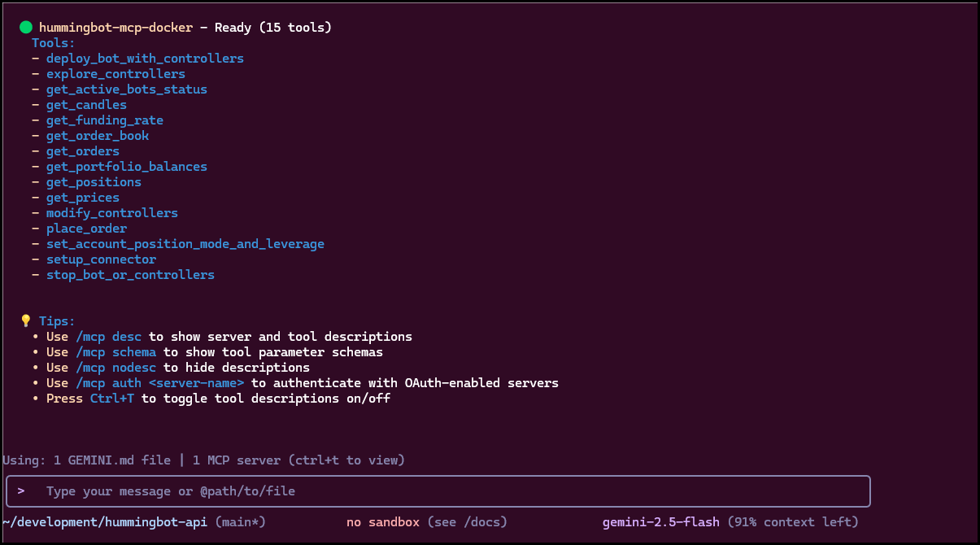Click the green Ready status indicator
980x545 pixels.
(x=25, y=27)
